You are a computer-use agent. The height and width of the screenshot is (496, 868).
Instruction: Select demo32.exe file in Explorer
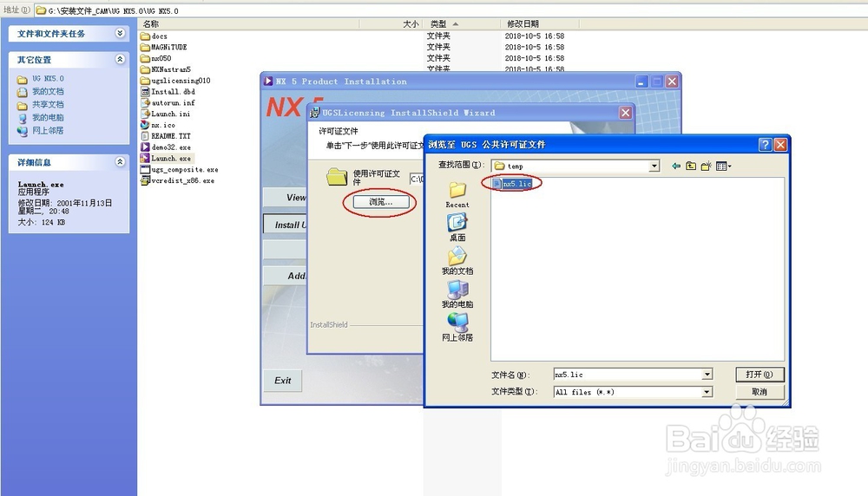(166, 147)
